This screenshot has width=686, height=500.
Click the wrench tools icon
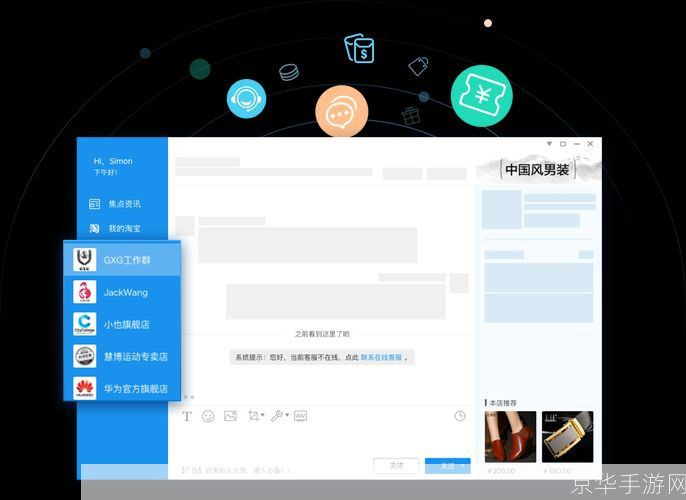pos(277,416)
